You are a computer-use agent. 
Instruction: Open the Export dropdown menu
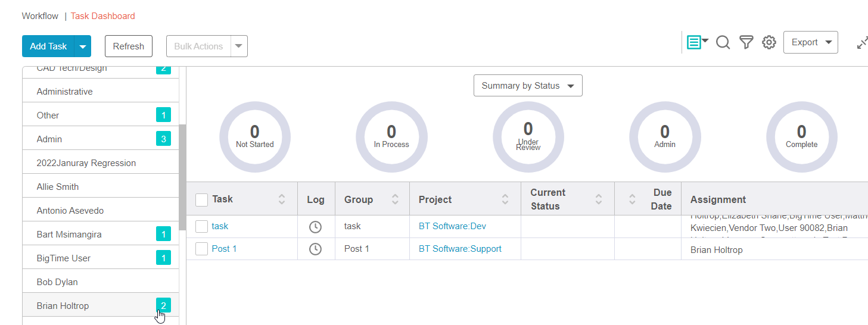810,42
